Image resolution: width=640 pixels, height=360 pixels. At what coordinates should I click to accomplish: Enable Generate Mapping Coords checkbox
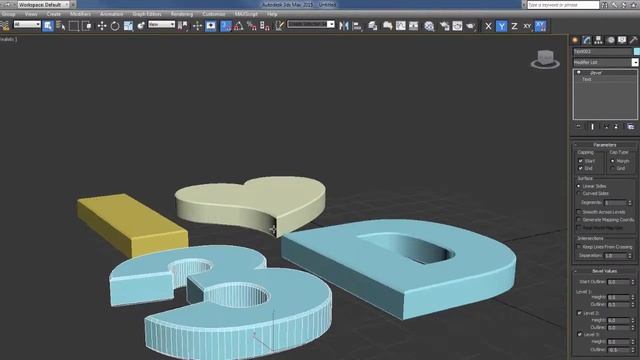tap(579, 220)
